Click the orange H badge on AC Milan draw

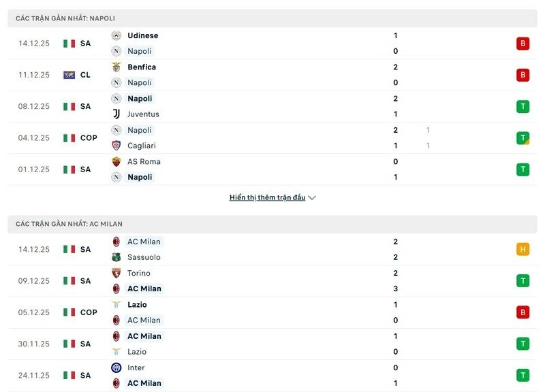[523, 249]
